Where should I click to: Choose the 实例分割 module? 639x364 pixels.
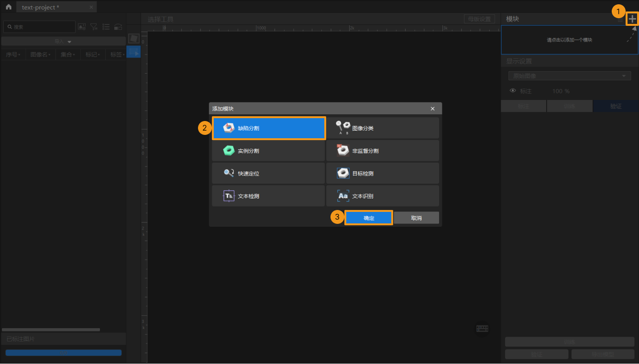click(x=269, y=151)
